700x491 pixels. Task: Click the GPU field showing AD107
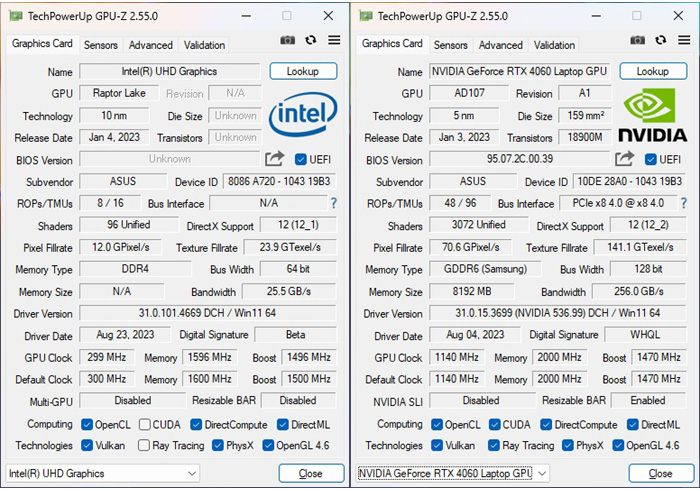pyautogui.click(x=469, y=93)
